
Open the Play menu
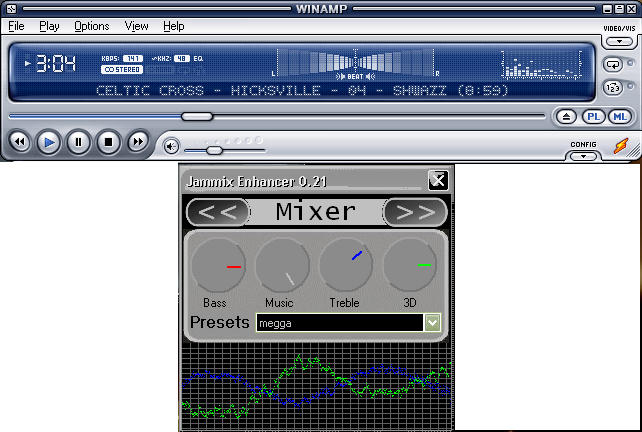click(49, 26)
